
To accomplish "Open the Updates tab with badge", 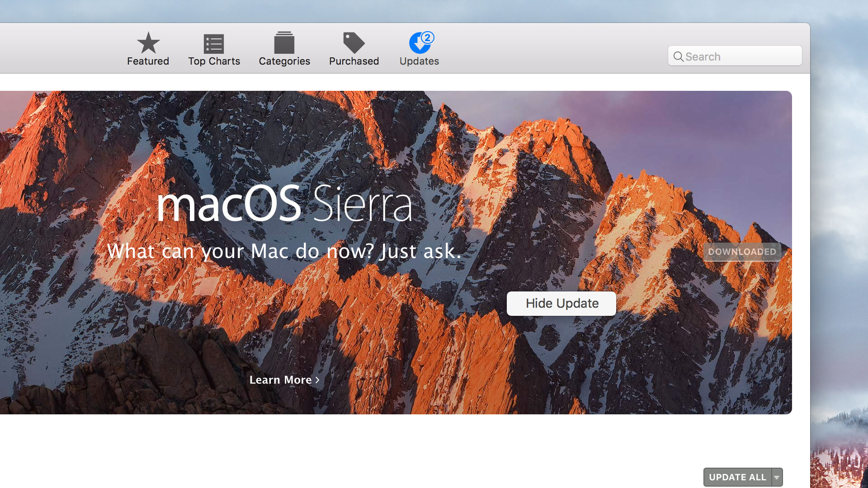I will click(420, 49).
